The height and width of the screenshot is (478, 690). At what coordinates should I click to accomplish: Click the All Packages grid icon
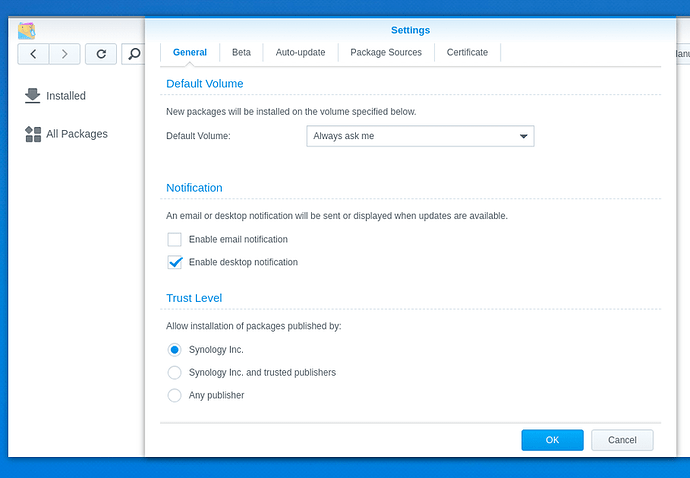pyautogui.click(x=33, y=134)
